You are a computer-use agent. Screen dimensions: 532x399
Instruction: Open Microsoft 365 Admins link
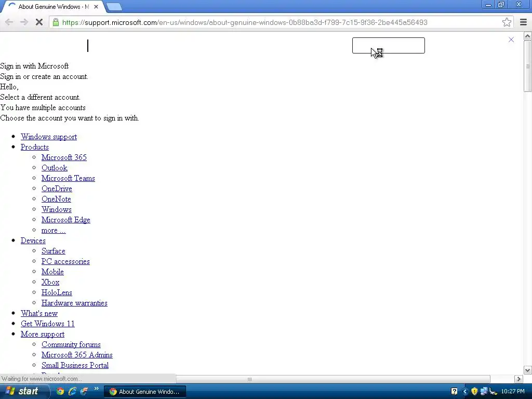[77, 355]
